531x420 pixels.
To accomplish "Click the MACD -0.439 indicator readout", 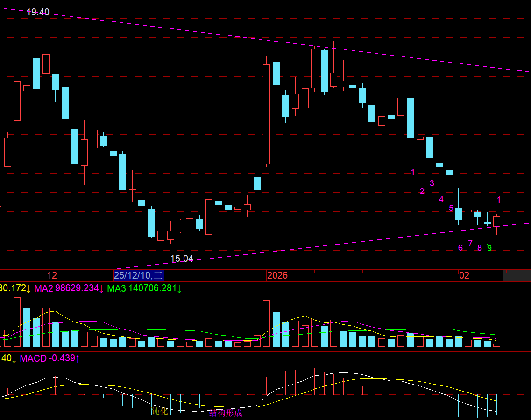I will tap(50, 358).
